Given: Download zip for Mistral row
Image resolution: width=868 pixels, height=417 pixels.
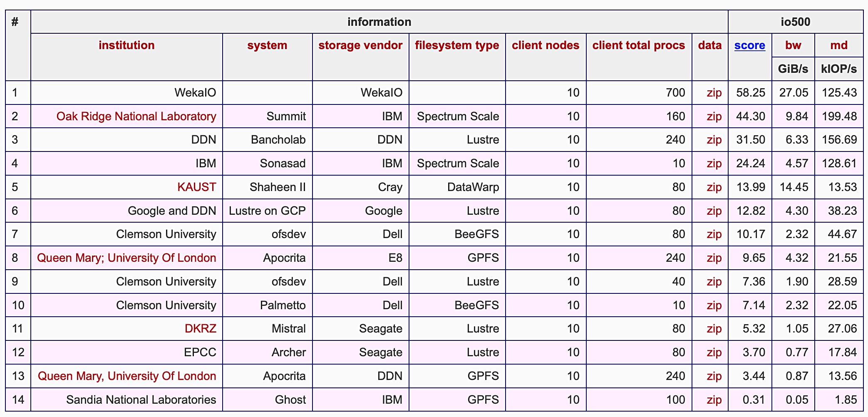Looking at the screenshot, I should coord(714,329).
